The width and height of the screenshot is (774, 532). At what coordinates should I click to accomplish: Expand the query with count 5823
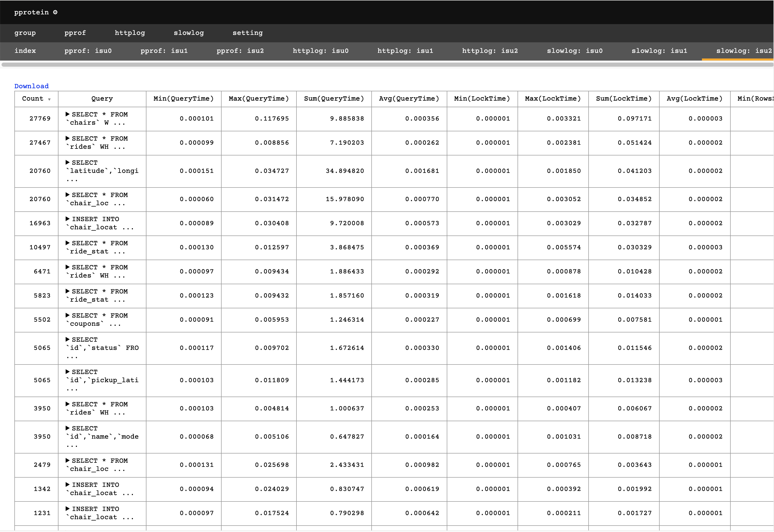point(68,291)
